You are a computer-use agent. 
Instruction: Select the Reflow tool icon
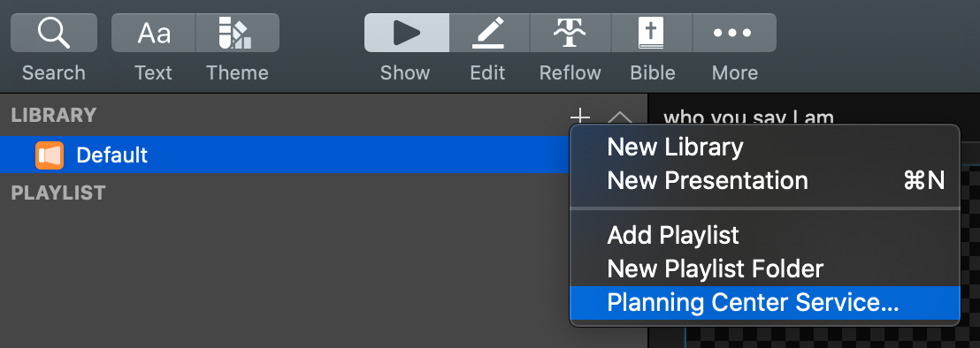(x=570, y=33)
